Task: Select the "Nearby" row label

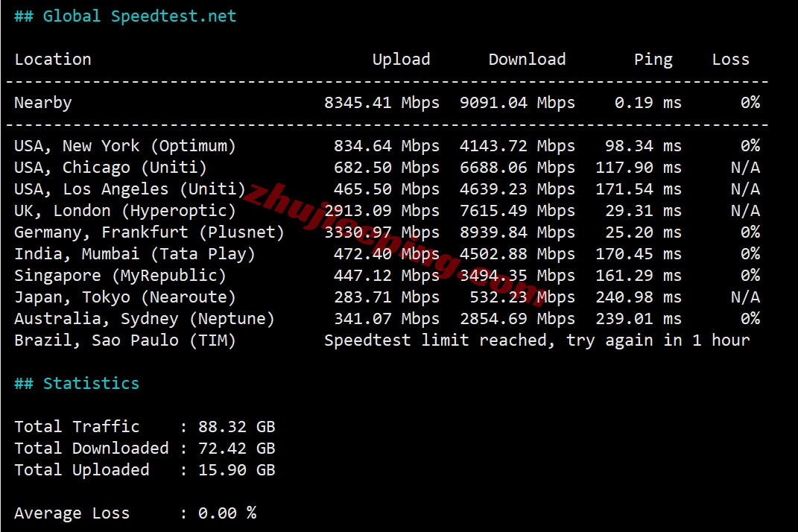Action: (x=43, y=103)
